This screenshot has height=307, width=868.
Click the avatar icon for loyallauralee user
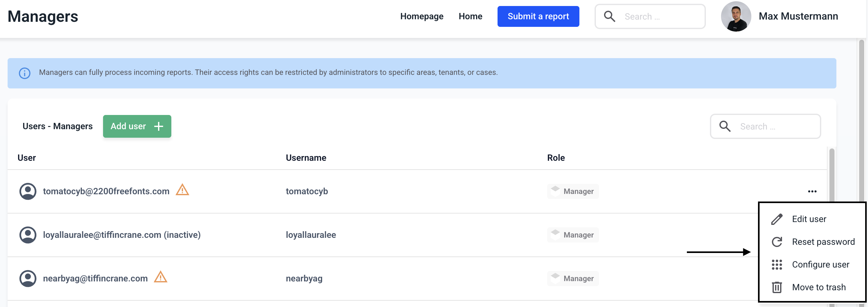pyautogui.click(x=28, y=235)
